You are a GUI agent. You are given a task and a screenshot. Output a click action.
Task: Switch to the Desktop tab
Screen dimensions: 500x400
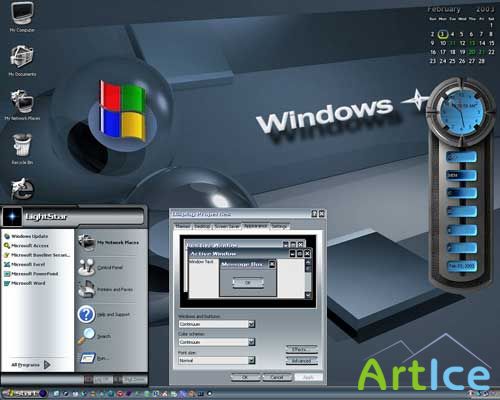[x=202, y=227]
